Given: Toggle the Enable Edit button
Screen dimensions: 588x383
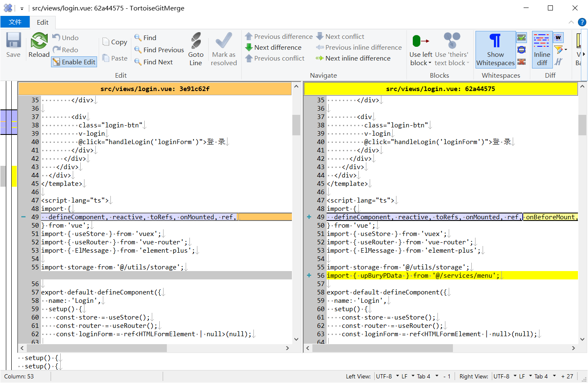Looking at the screenshot, I should [74, 62].
